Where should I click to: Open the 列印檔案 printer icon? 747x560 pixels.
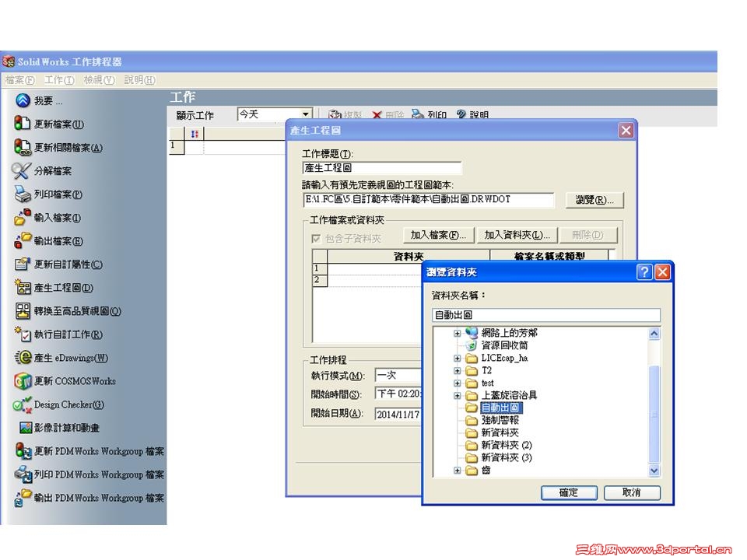[x=23, y=194]
